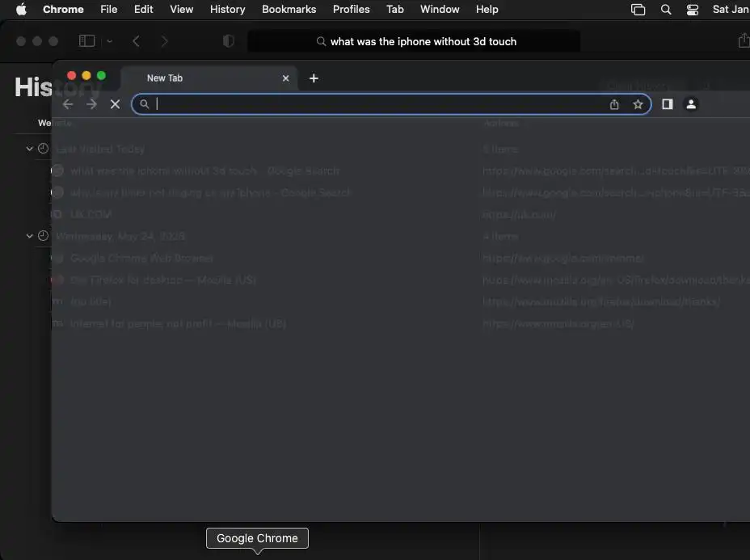Click the Stage Manager windows icon in menu bar
The height and width of the screenshot is (560, 750).
638,10
